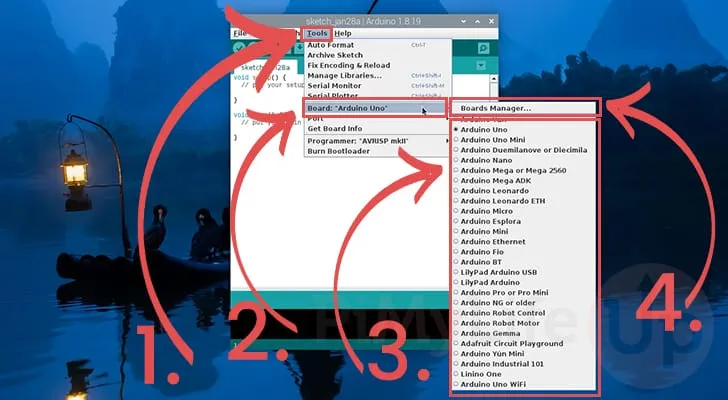The height and width of the screenshot is (400, 728).
Task: Click Burn Bootloader menu item
Action: click(x=377, y=151)
